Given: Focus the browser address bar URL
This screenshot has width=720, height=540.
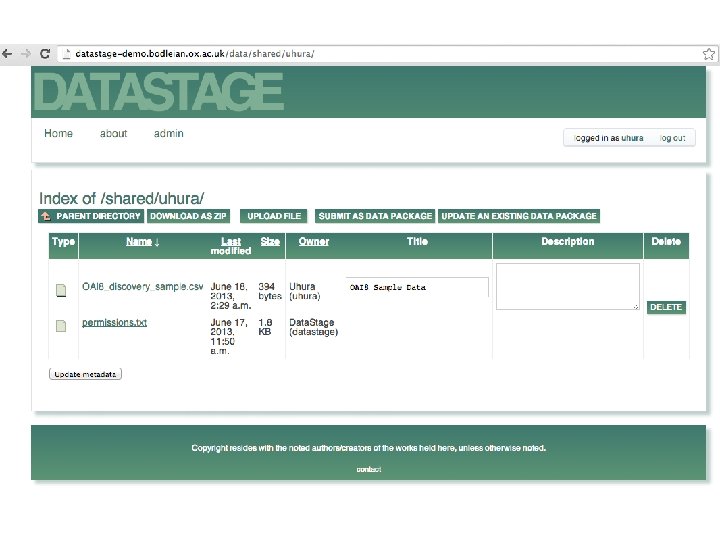Looking at the screenshot, I should pos(195,54).
